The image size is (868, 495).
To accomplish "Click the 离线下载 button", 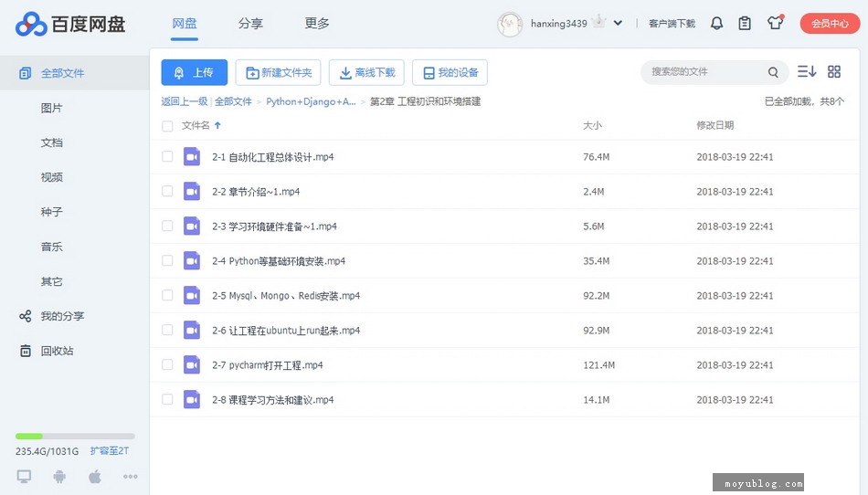I will [x=366, y=72].
